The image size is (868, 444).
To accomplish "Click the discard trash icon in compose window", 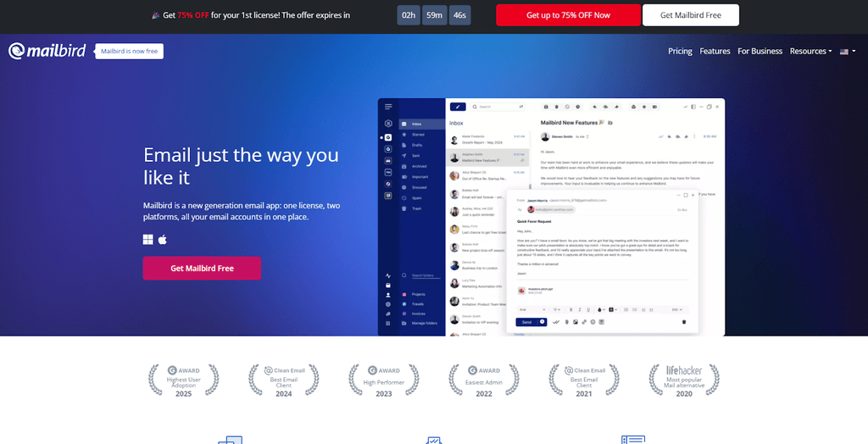I will click(x=684, y=322).
